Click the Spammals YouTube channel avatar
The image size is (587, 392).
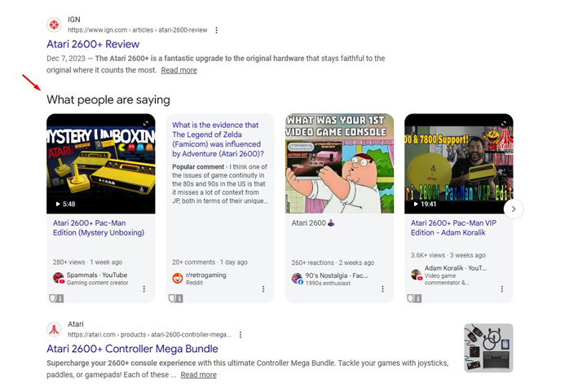tap(58, 278)
